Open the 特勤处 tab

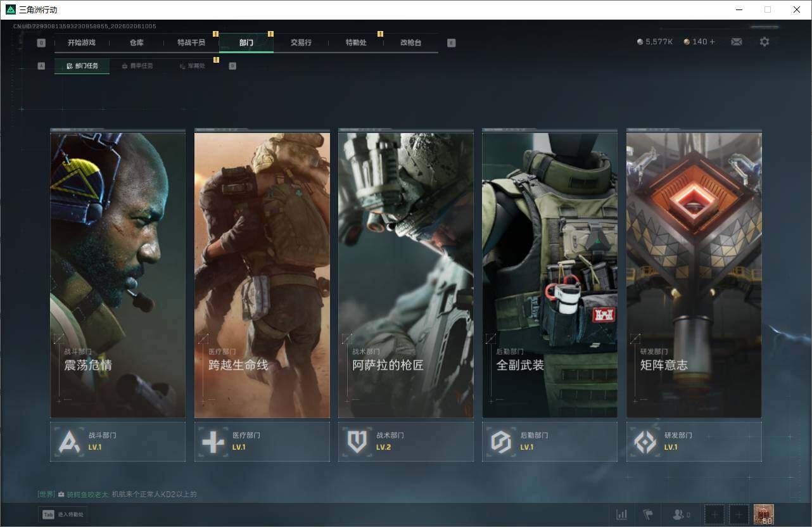click(356, 42)
